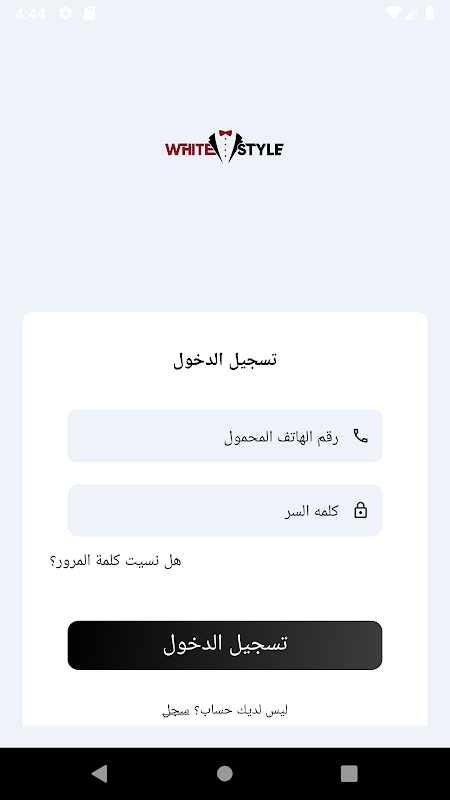Image resolution: width=450 pixels, height=800 pixels.
Task: Open the سجل register link
Action: pos(176,710)
